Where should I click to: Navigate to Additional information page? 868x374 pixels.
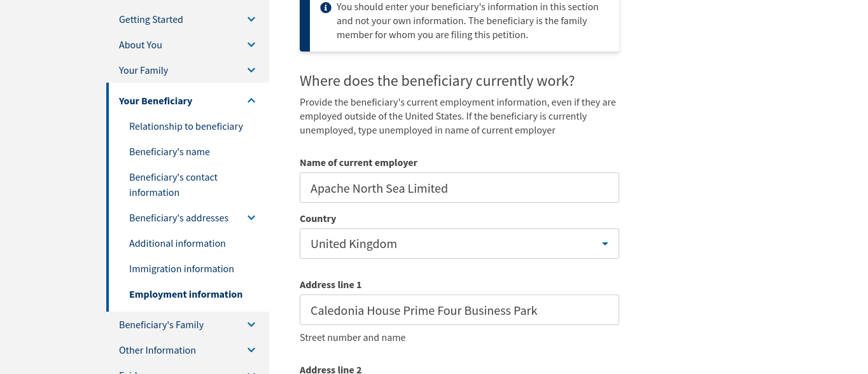(177, 244)
